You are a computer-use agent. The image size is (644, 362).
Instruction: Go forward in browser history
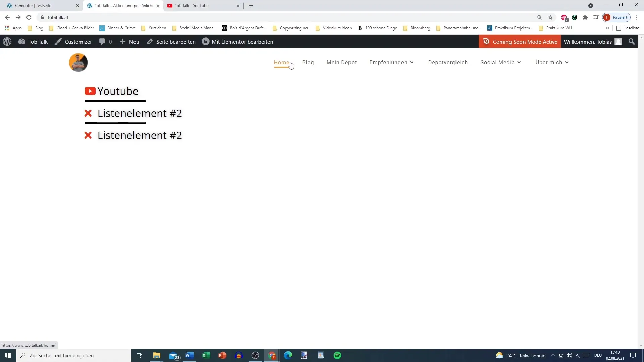click(18, 17)
